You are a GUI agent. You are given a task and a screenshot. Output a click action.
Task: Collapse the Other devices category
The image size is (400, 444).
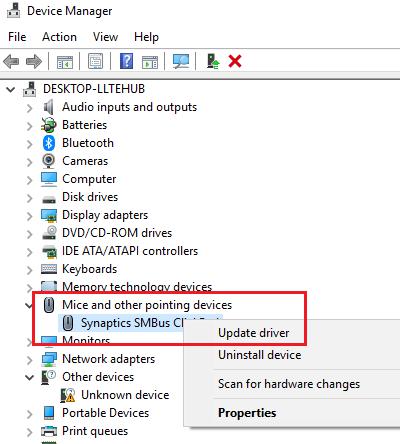[29, 377]
